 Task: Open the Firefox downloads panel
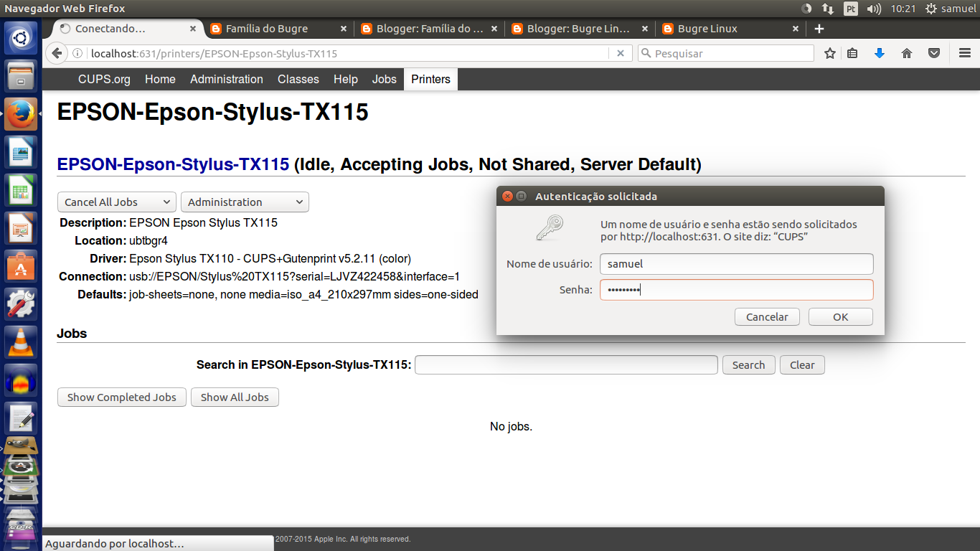880,53
